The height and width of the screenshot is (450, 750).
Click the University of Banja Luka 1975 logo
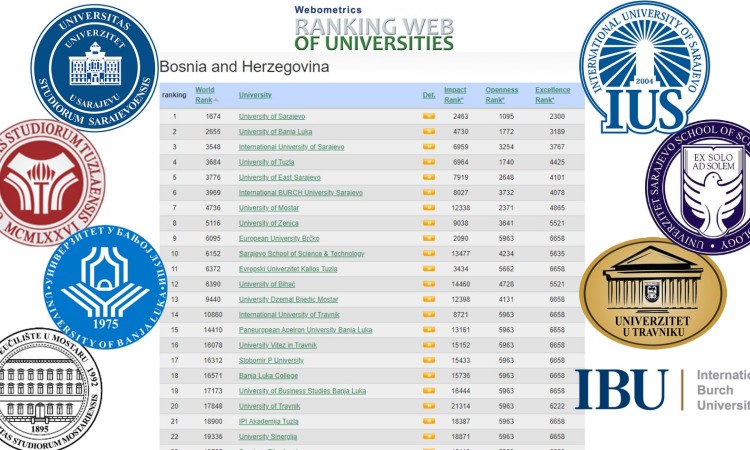point(105,287)
